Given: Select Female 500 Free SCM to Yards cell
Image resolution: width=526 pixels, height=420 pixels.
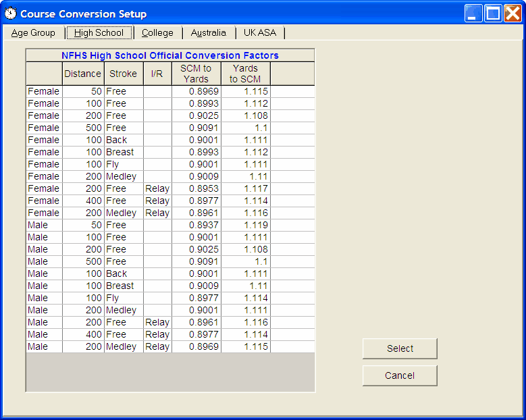Looking at the screenshot, I should (196, 128).
